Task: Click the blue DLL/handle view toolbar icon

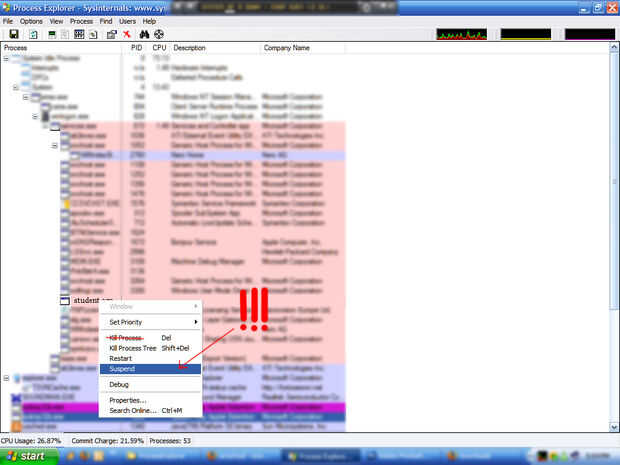Action: pyautogui.click(x=79, y=34)
